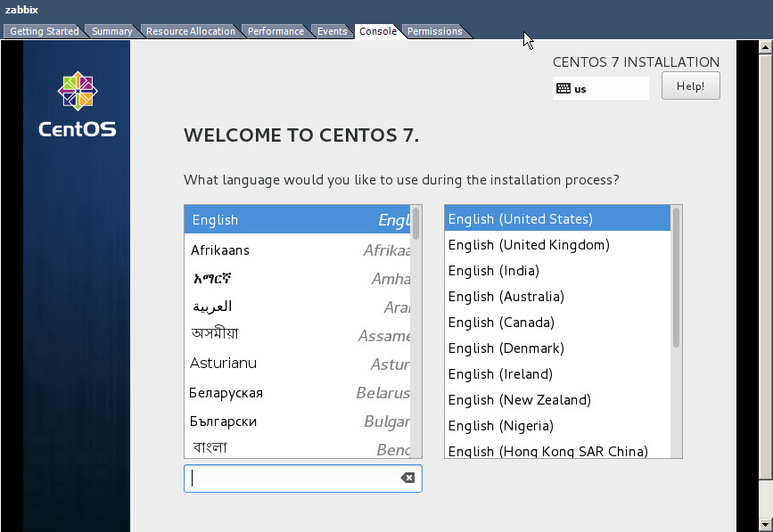
Task: Select English (United Kingdom) locale
Action: click(529, 245)
